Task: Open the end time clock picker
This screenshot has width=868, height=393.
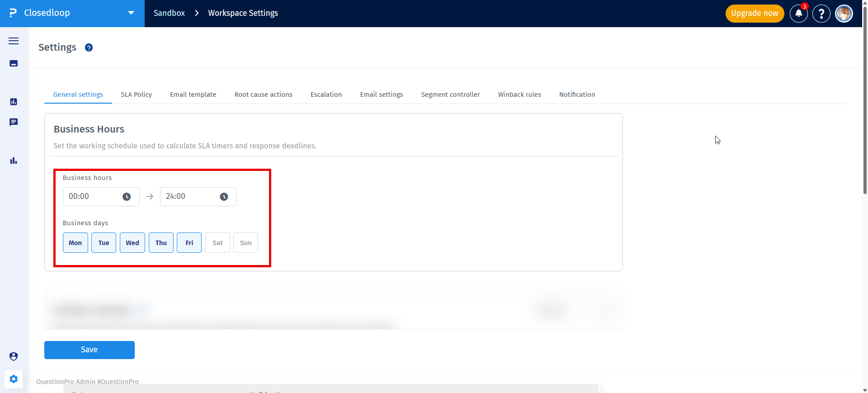Action: tap(224, 197)
